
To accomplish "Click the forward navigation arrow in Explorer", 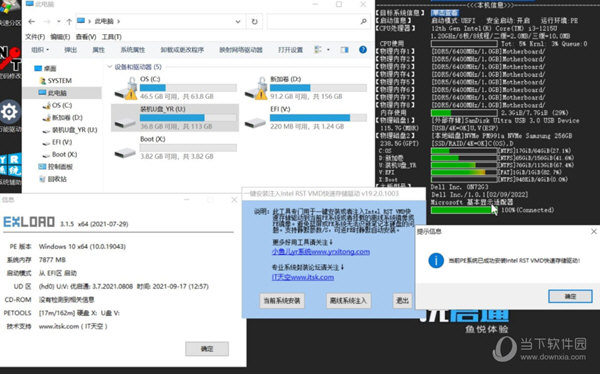I will pos(47,21).
